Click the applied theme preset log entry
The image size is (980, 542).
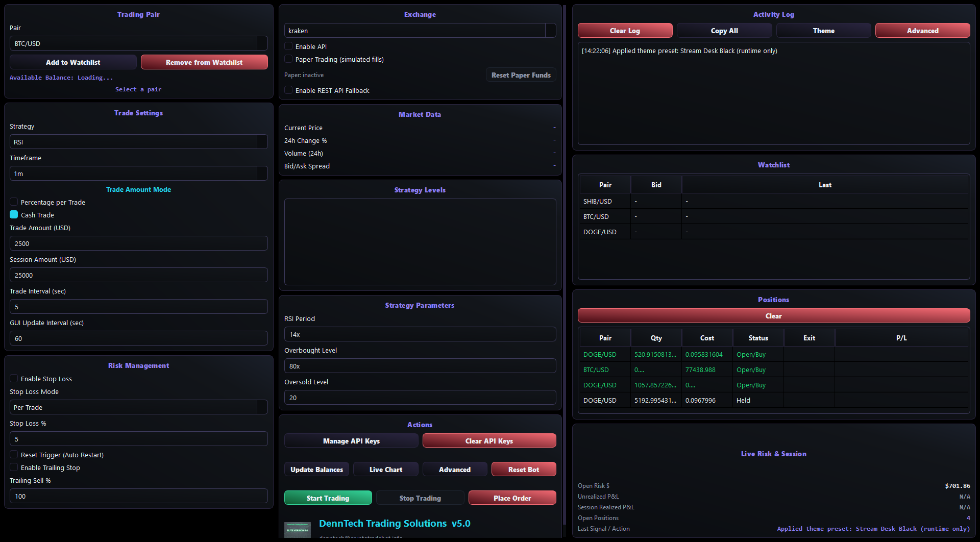click(x=679, y=51)
